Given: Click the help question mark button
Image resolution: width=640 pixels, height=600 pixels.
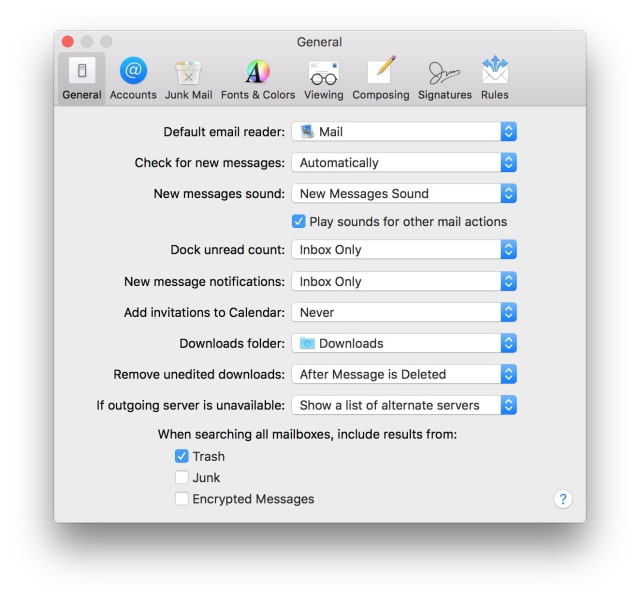Looking at the screenshot, I should coord(562,499).
